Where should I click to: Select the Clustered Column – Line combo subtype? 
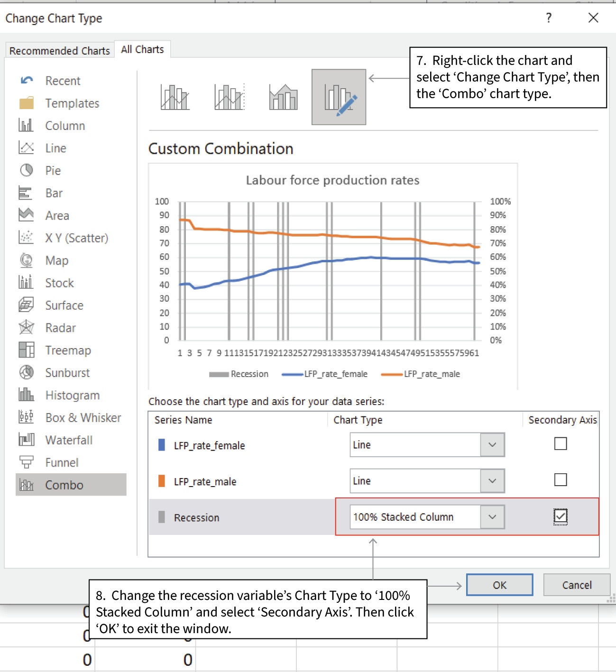175,96
